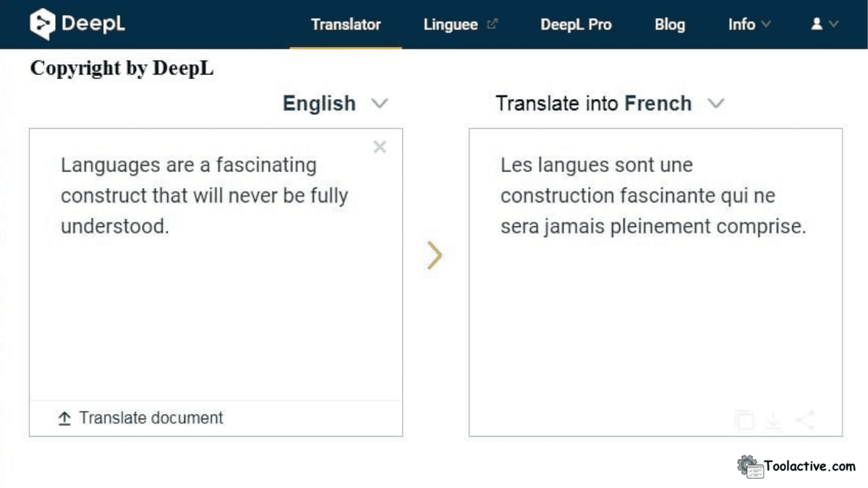Copy the French translation using copy icon
The width and height of the screenshot is (868, 488).
click(744, 420)
